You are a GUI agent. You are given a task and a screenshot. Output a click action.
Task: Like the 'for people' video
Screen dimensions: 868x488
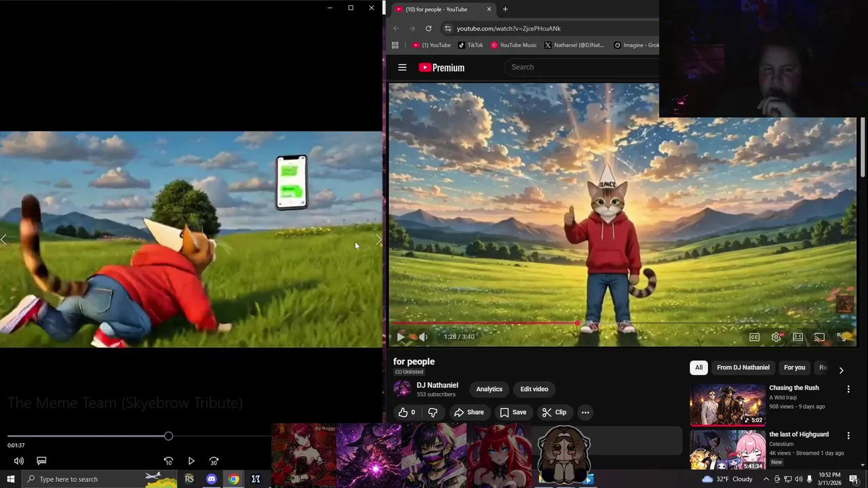(407, 412)
